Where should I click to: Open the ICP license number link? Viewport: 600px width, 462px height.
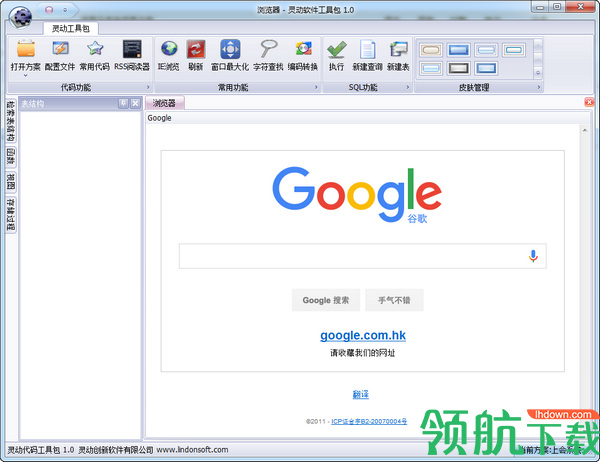(369, 421)
